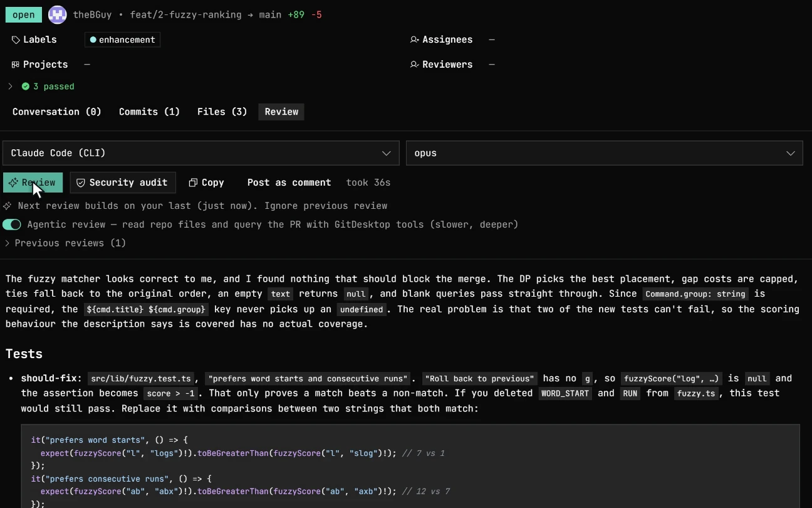This screenshot has height=508, width=812.
Task: Toggle the Agentic review switch
Action: point(12,225)
